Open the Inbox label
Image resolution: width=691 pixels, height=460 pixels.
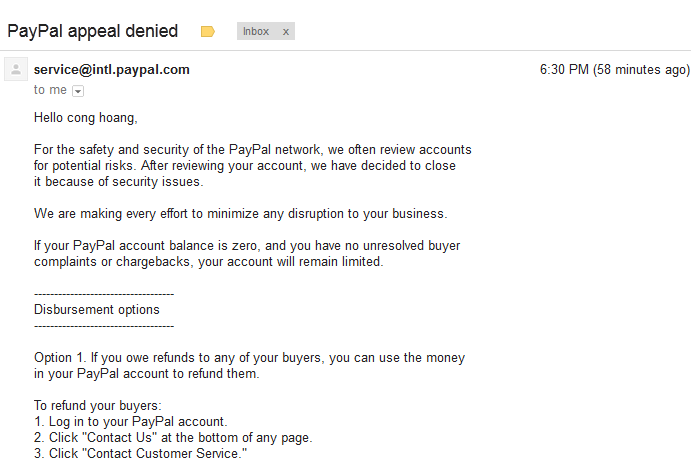pos(256,32)
